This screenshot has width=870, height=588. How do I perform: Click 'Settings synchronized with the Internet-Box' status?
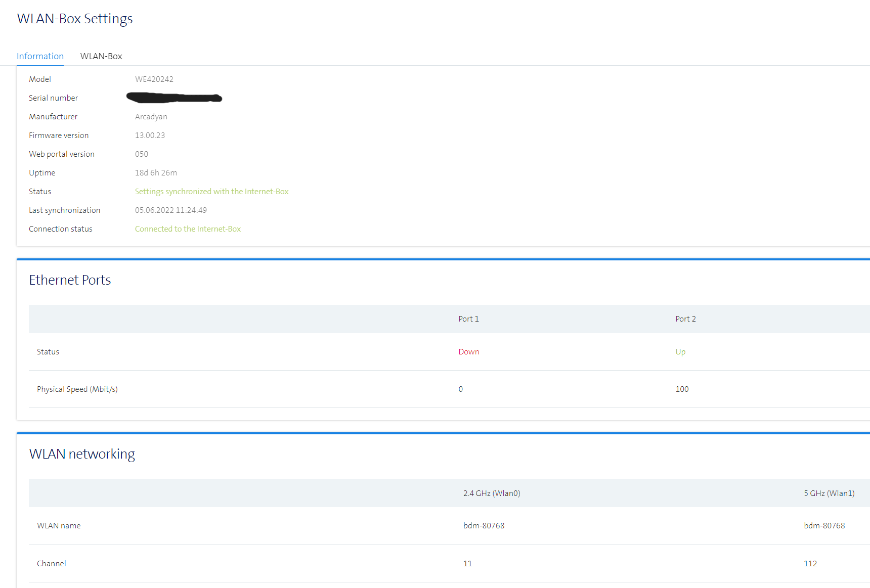pyautogui.click(x=211, y=192)
